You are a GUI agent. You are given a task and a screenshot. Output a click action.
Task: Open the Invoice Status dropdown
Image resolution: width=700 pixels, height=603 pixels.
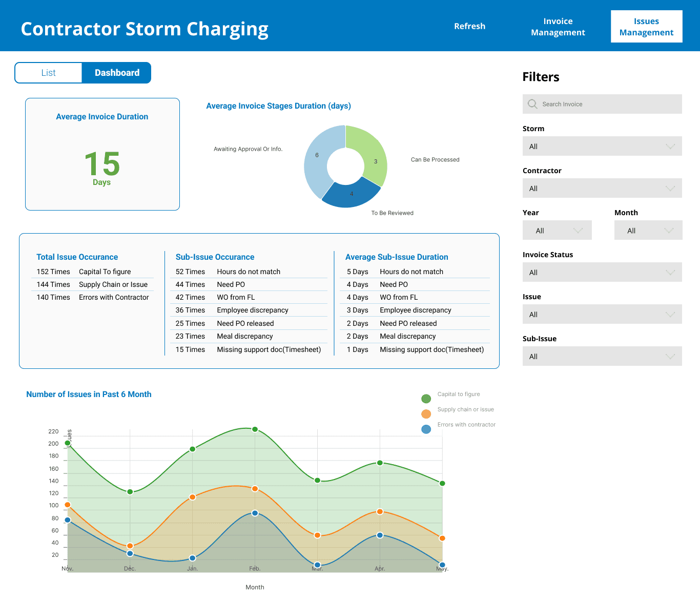602,273
